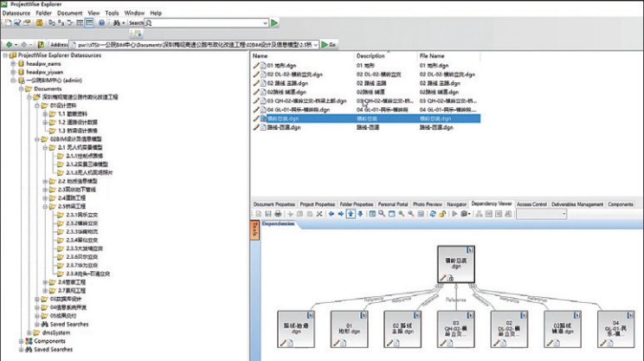The height and width of the screenshot is (361, 644).
Task: Click the printer icon in Dependency Viewer toolbar
Action: [x=278, y=214]
